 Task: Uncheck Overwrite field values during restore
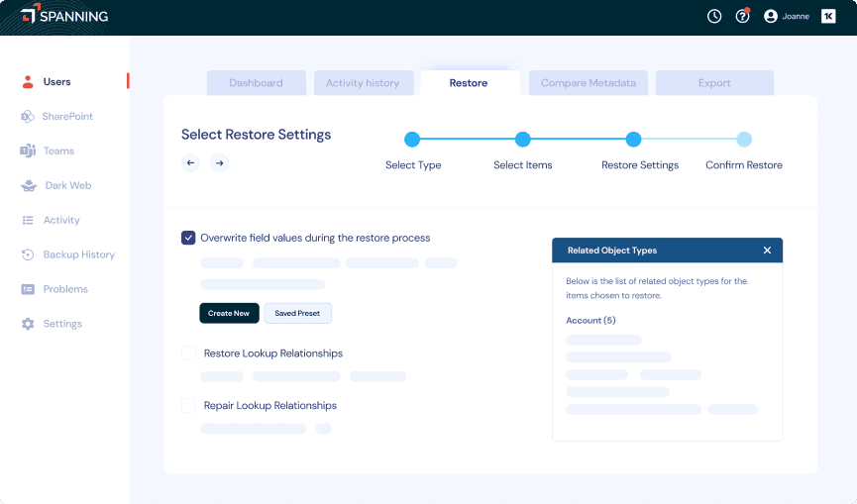[x=188, y=238]
